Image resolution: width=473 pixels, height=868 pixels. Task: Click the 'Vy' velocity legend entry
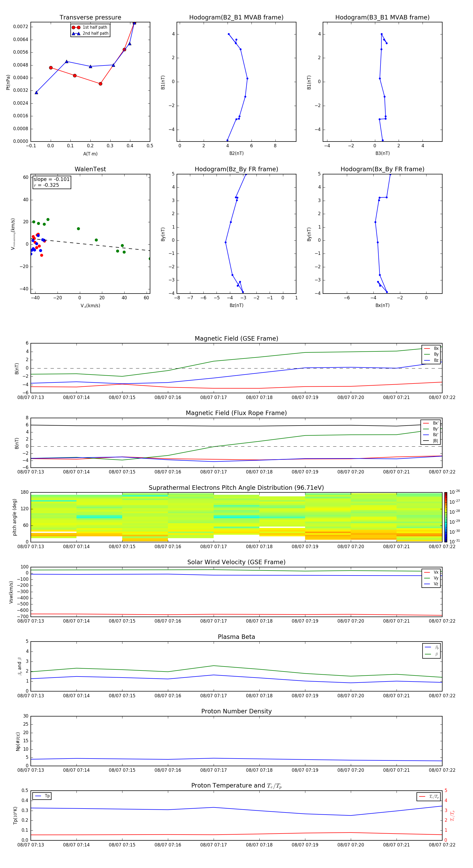(431, 578)
